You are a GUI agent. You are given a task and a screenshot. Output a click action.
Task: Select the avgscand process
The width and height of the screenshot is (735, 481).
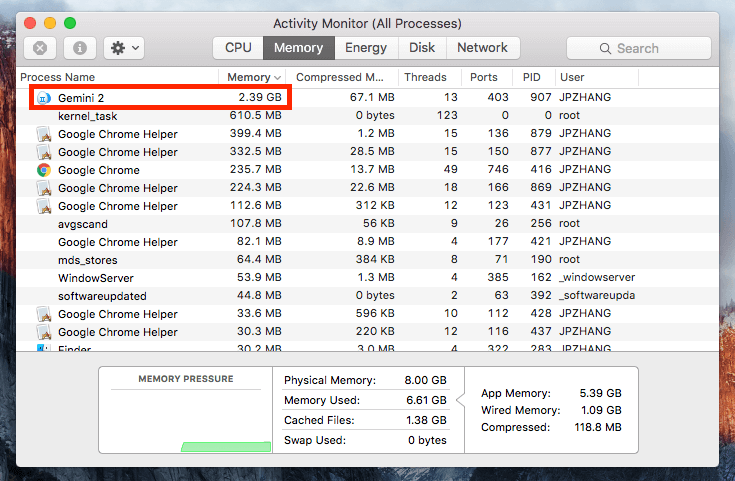tap(367, 224)
